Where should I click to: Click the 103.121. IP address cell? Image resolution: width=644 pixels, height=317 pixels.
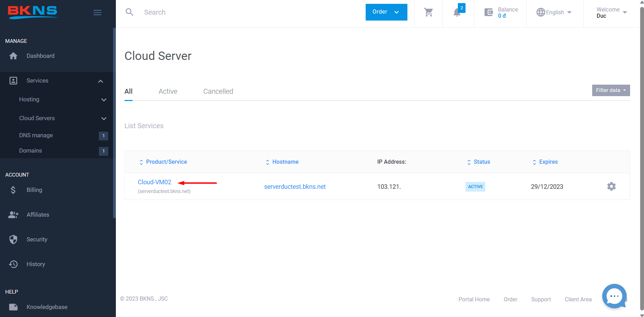(389, 187)
